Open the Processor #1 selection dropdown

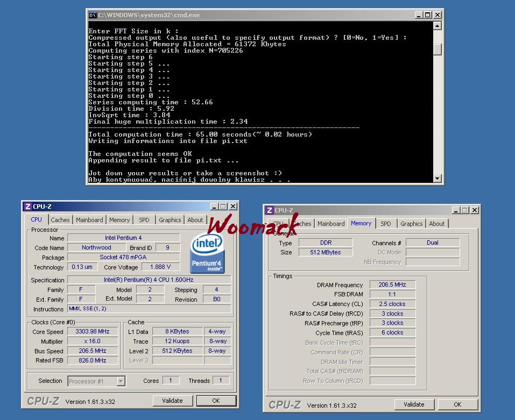(121, 381)
